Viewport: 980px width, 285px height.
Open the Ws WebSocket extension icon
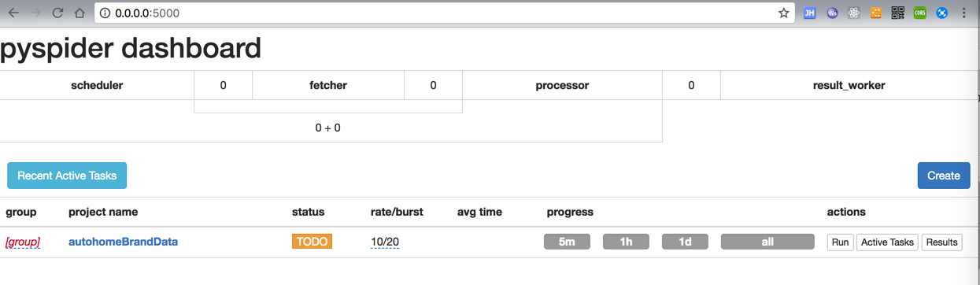(832, 13)
